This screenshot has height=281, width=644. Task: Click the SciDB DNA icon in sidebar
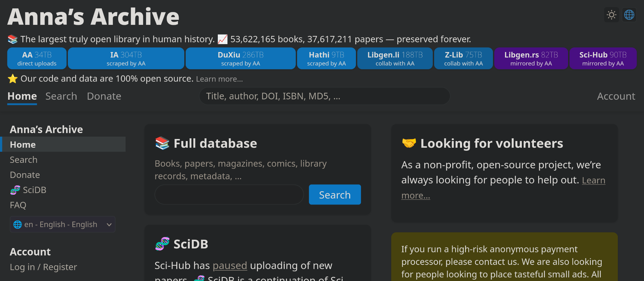click(15, 190)
